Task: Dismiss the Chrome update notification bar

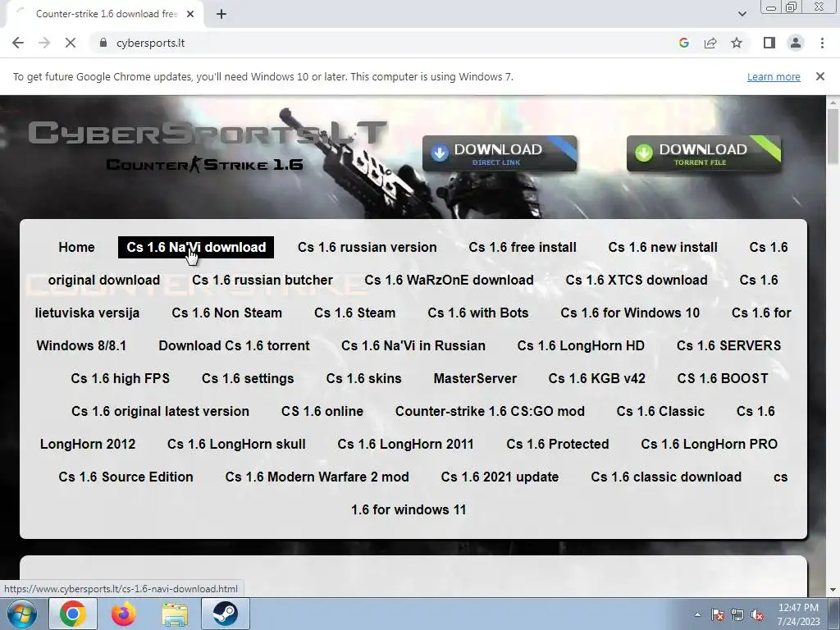Action: 820,76
